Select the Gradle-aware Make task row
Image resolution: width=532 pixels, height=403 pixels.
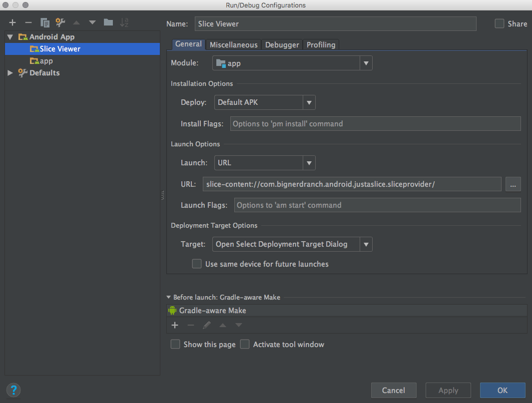pyautogui.click(x=347, y=311)
